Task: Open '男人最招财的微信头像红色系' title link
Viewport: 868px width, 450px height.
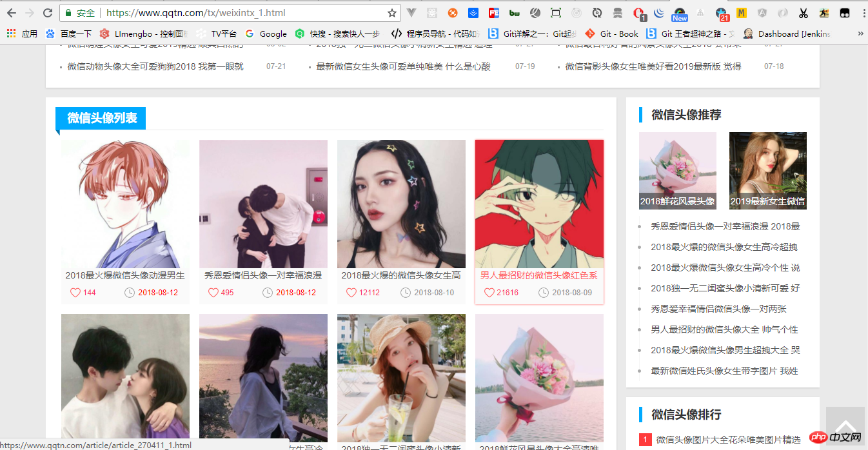Action: coord(539,275)
